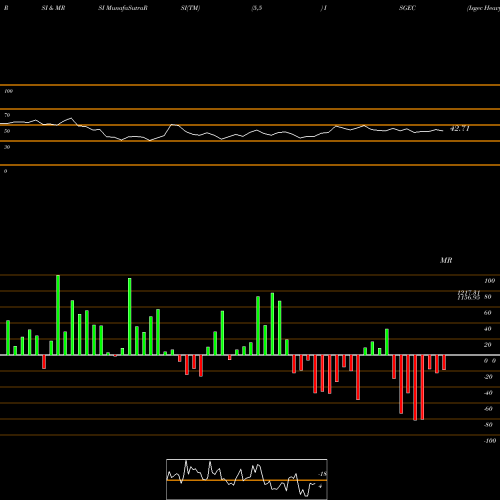Select the SGEC ticker text in header
This screenshot has height=500, width=500.
coord(407,8)
